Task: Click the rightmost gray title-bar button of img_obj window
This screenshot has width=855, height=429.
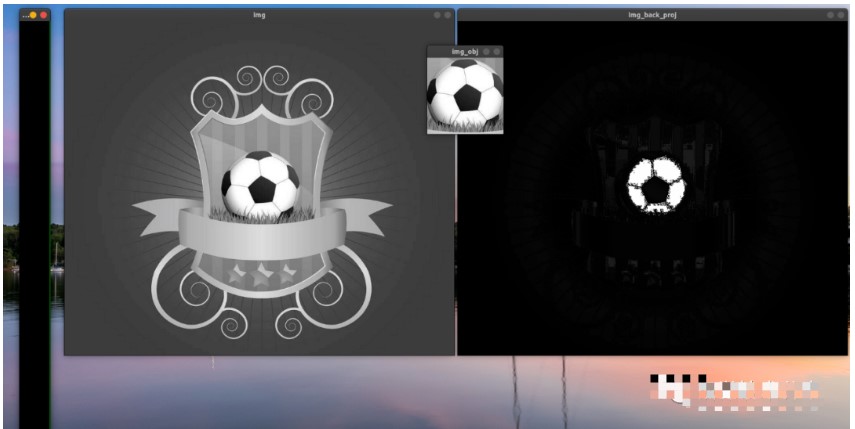Action: tap(496, 52)
